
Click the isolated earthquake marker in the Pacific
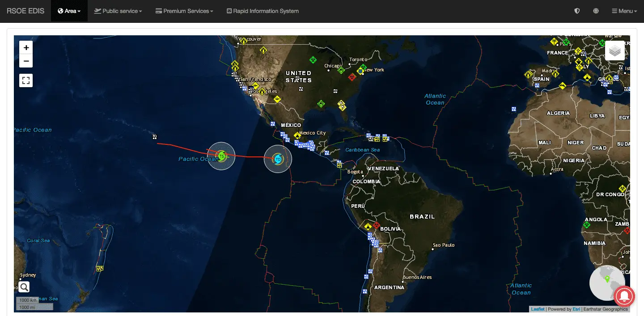point(154,137)
